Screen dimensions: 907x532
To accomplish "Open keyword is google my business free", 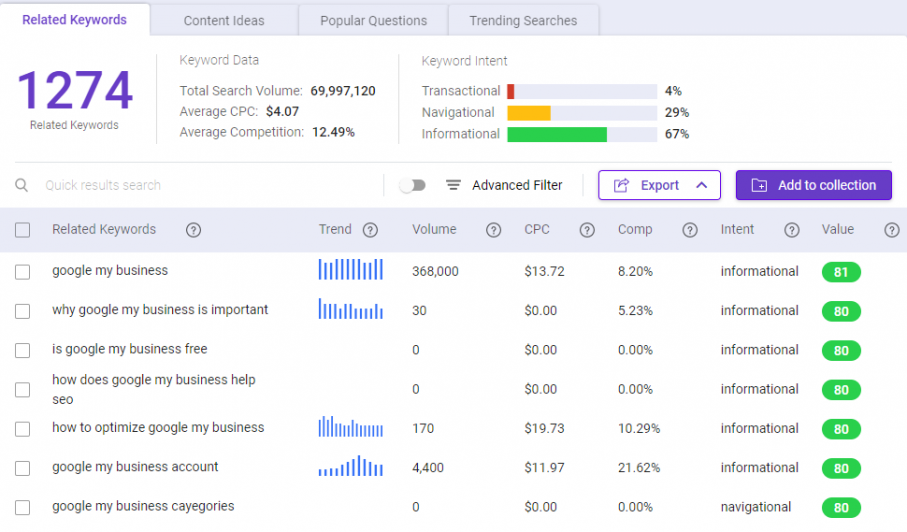I will [x=130, y=349].
